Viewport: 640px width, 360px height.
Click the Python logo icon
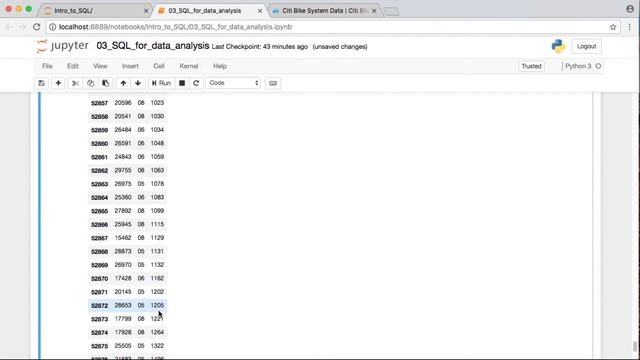point(558,46)
